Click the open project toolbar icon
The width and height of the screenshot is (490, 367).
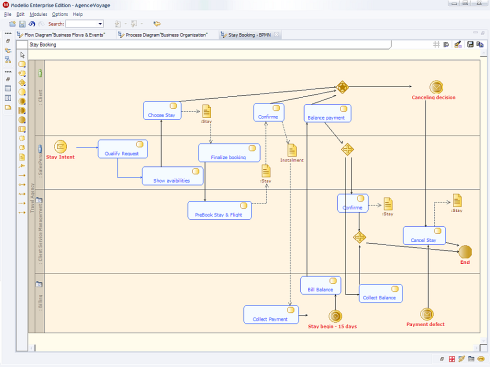[x=12, y=24]
